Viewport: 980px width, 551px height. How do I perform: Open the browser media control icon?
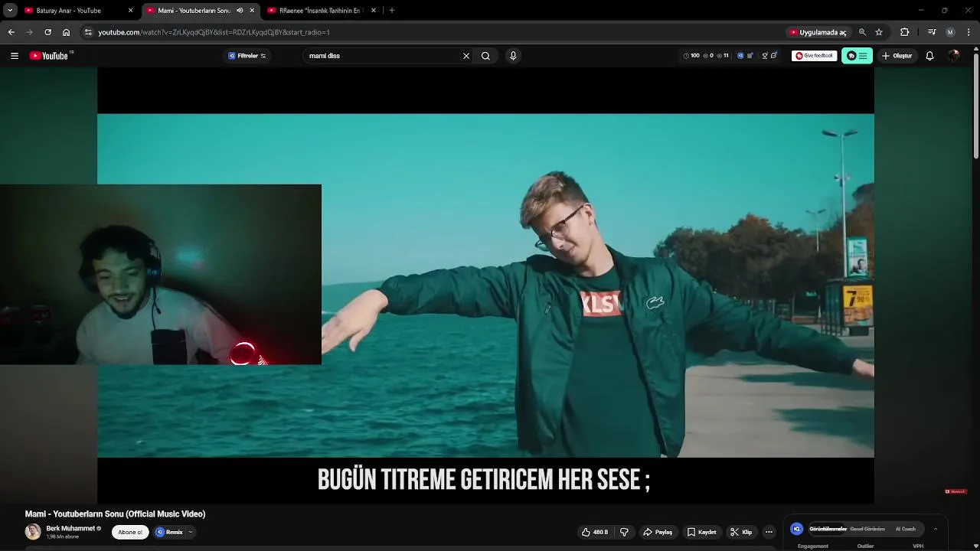pyautogui.click(x=932, y=32)
